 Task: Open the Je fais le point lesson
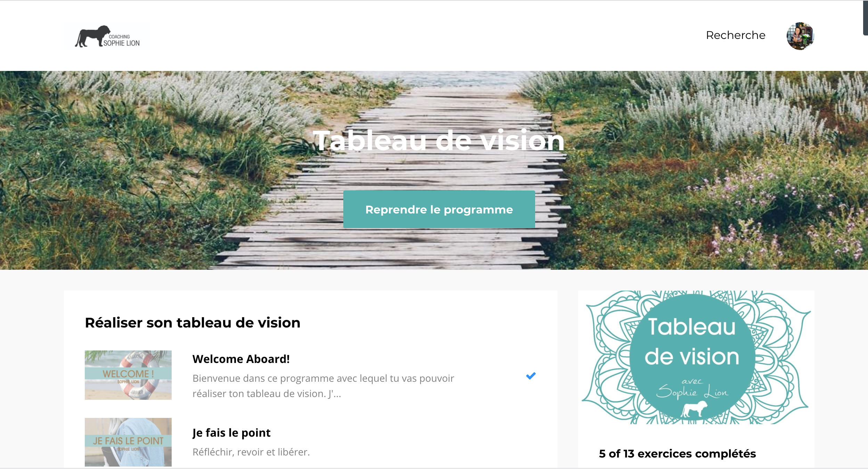pos(231,433)
